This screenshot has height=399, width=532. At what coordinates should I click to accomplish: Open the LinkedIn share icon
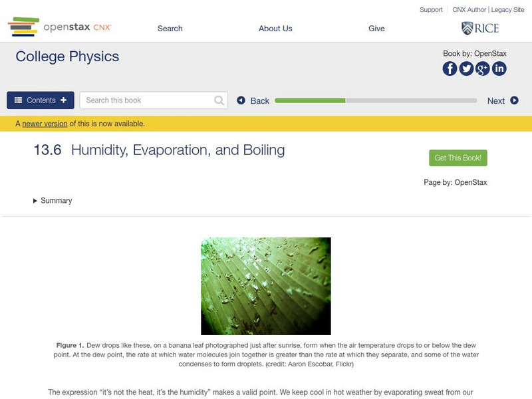(x=499, y=68)
